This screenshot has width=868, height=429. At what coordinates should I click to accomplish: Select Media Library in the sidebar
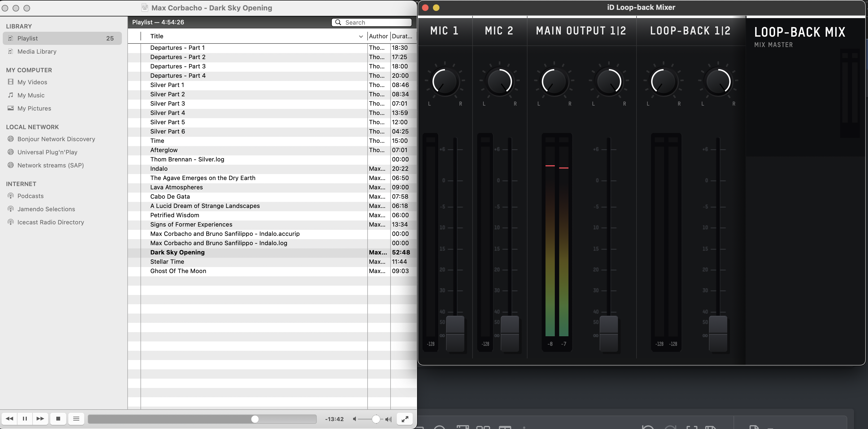(x=37, y=51)
